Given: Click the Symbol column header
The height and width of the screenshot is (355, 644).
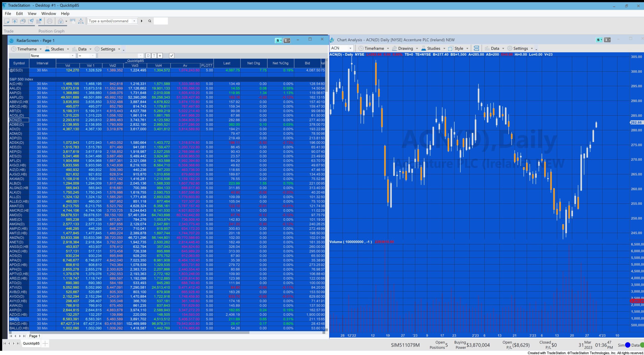Looking at the screenshot, I should [19, 63].
